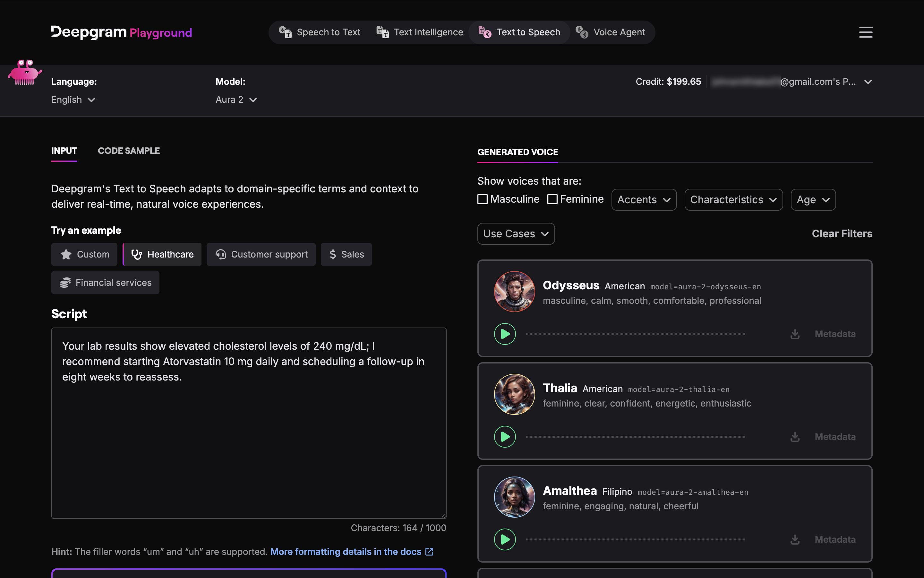Select the GENERATED VOICE tab
The width and height of the screenshot is (924, 578).
518,152
